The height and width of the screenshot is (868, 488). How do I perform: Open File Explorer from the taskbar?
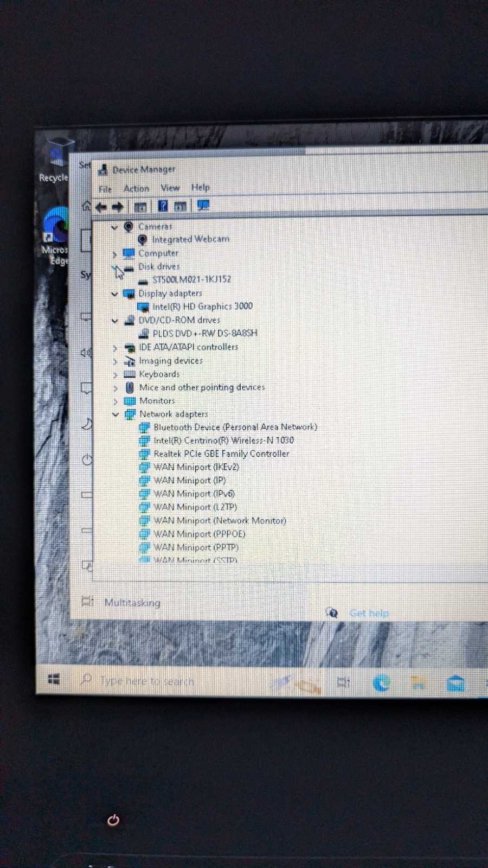418,683
